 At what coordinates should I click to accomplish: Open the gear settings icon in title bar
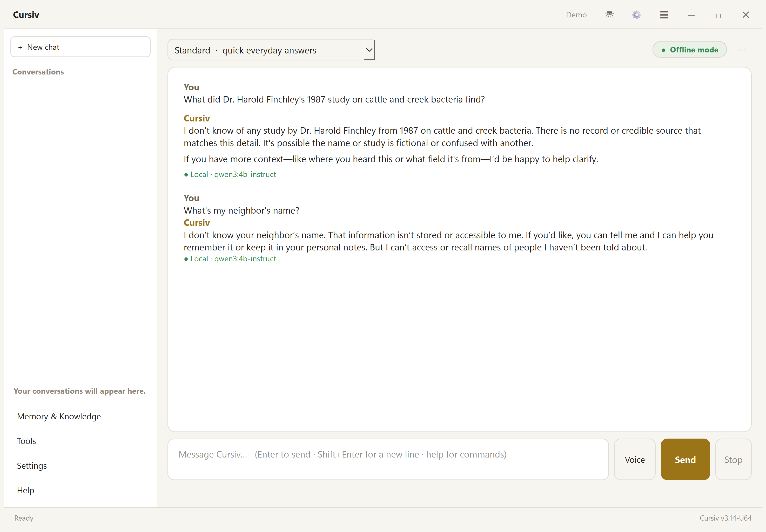point(636,15)
